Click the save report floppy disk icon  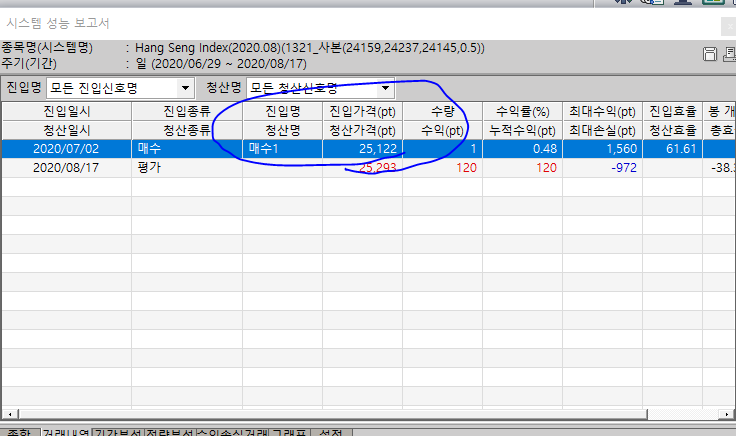[711, 53]
